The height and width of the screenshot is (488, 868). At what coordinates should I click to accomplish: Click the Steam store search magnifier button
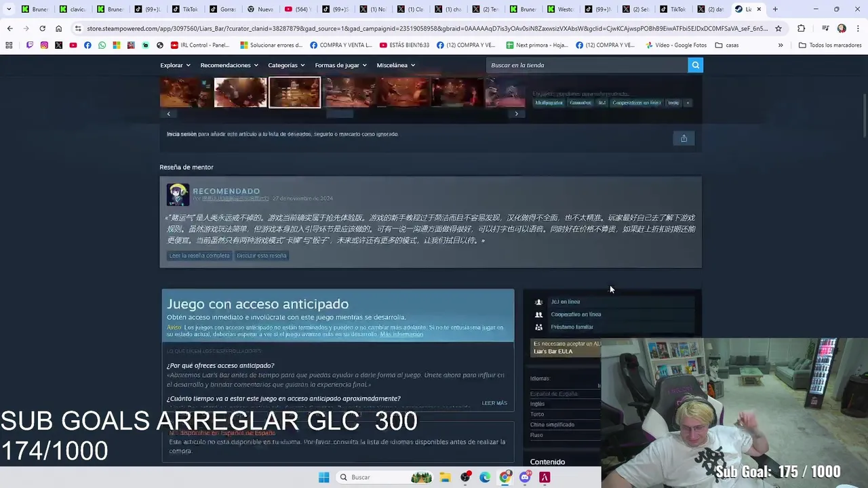click(695, 65)
